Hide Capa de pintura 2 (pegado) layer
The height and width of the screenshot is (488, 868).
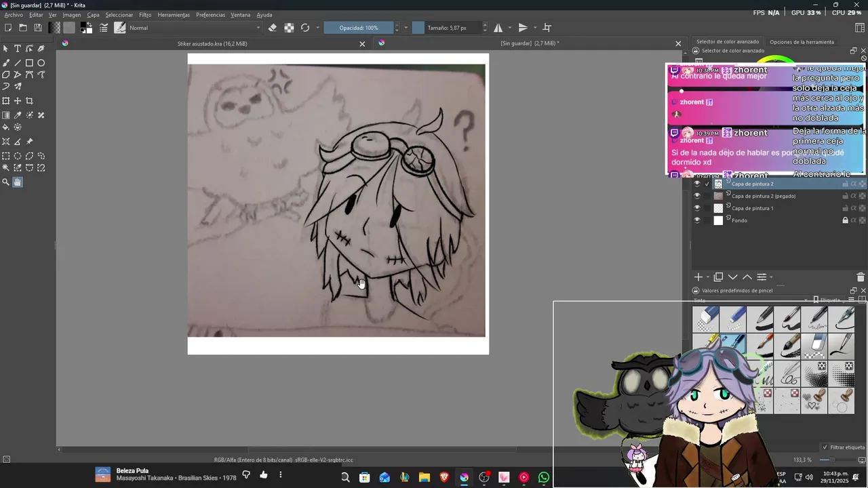point(696,196)
